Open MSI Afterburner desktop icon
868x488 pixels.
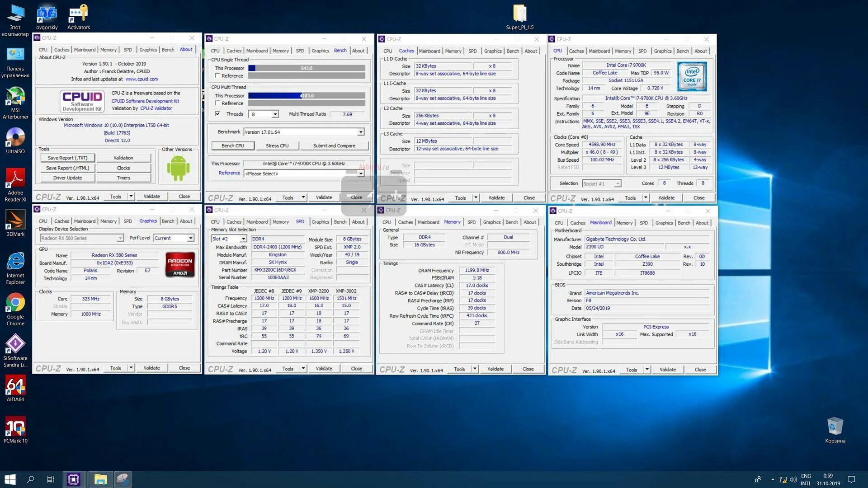point(15,103)
